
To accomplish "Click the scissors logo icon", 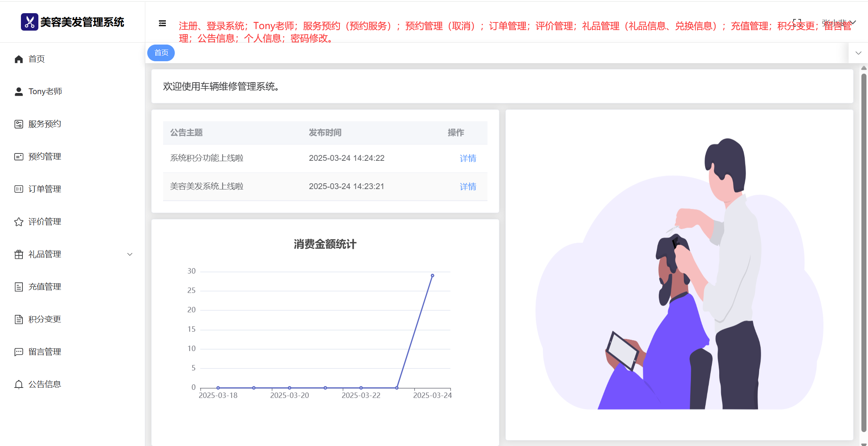I will tap(29, 22).
